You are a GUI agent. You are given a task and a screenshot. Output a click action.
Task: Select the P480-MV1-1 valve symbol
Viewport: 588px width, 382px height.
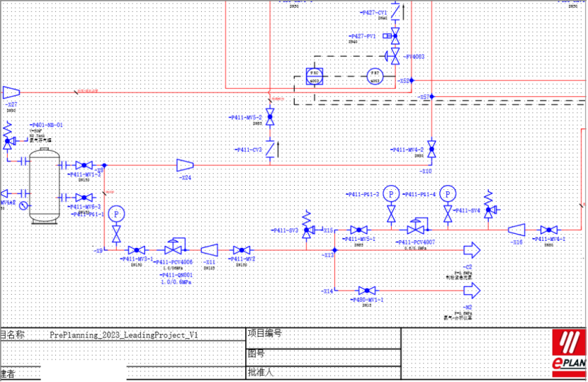(367, 291)
